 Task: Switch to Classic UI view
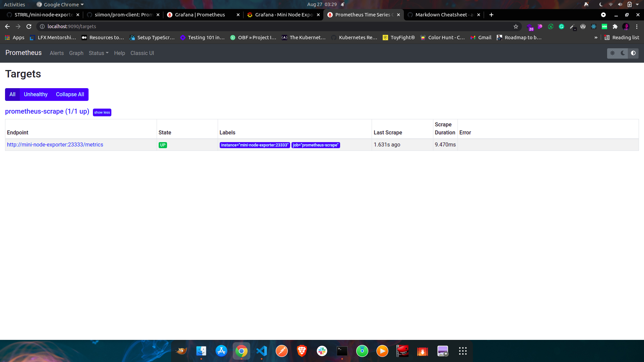tap(142, 53)
